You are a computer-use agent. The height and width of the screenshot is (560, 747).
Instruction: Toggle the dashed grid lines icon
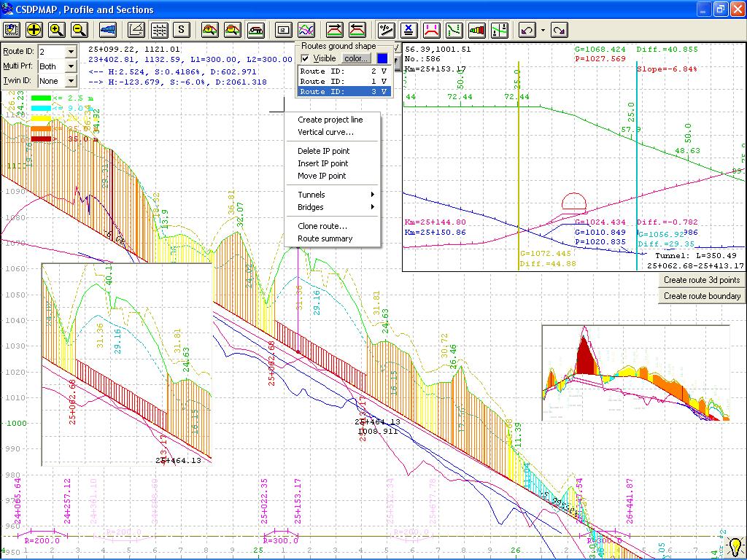[160, 30]
